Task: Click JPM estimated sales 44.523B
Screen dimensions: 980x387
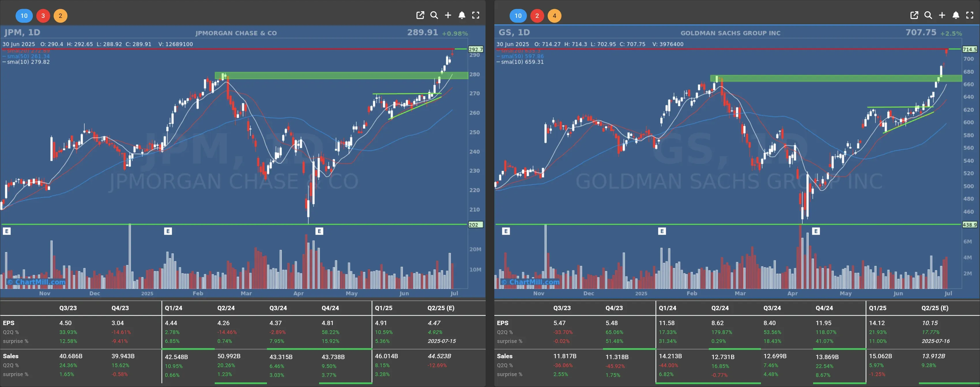Action: (x=439, y=356)
